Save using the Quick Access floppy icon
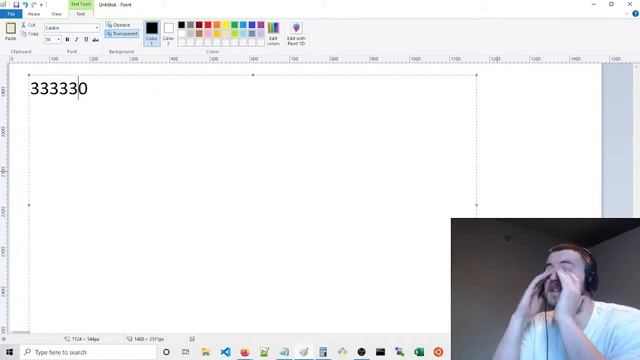This screenshot has height=360, width=640. [x=16, y=5]
